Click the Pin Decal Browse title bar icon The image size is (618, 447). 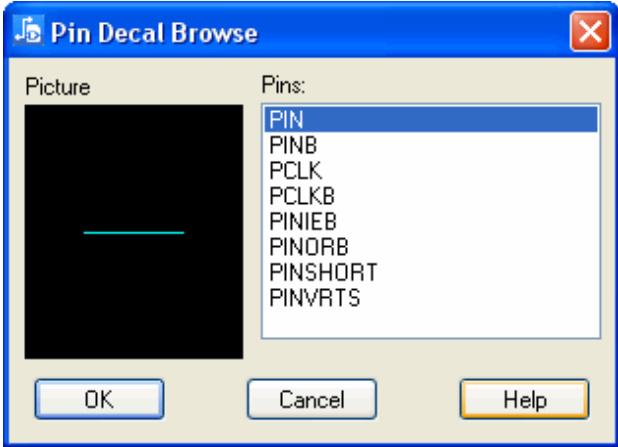(26, 32)
